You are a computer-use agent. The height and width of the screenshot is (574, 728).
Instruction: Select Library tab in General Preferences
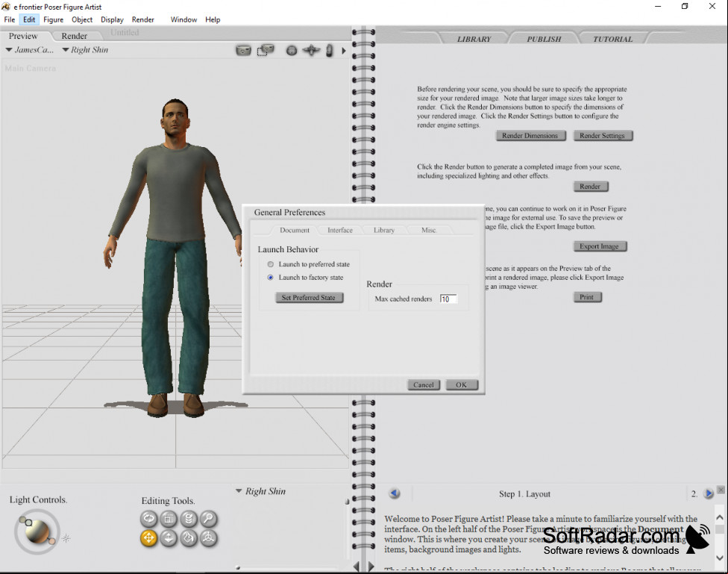(384, 230)
